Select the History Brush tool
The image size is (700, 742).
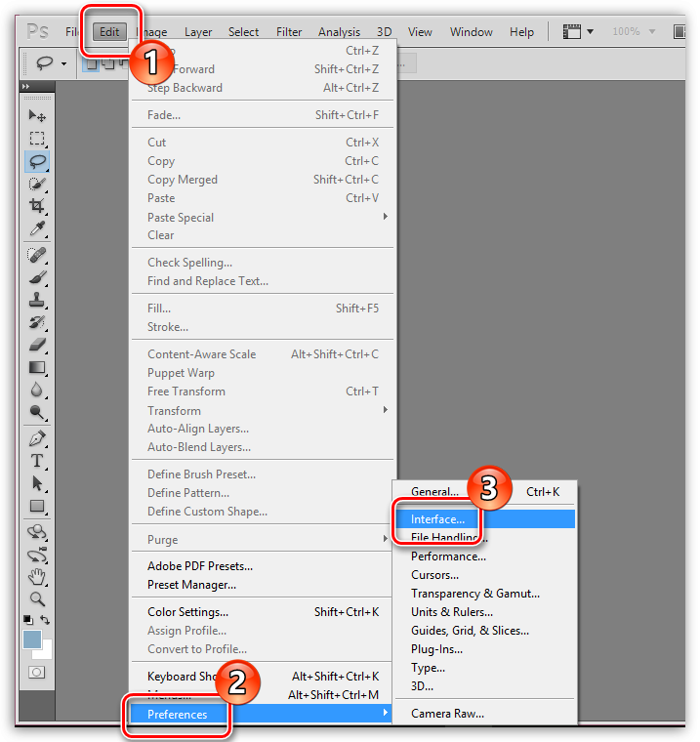(x=37, y=323)
